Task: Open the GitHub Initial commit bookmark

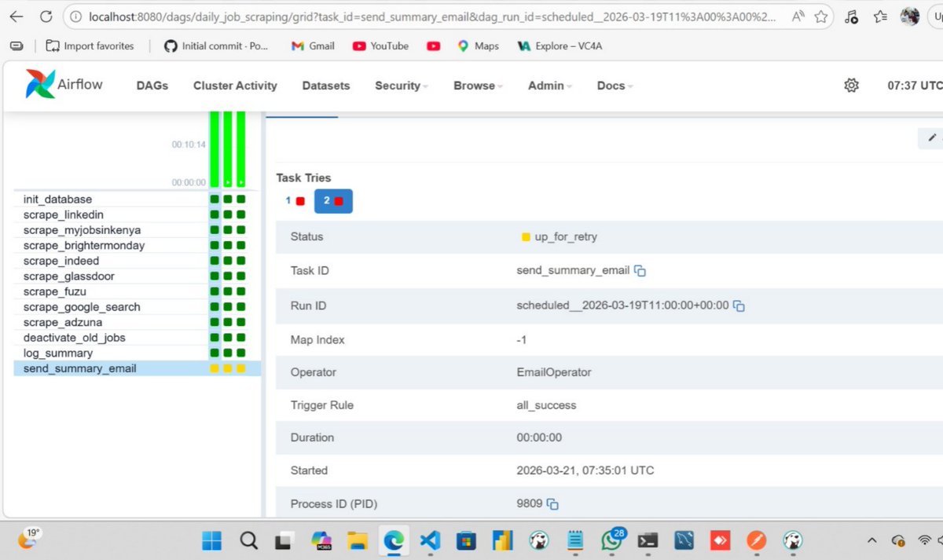Action: [x=217, y=46]
